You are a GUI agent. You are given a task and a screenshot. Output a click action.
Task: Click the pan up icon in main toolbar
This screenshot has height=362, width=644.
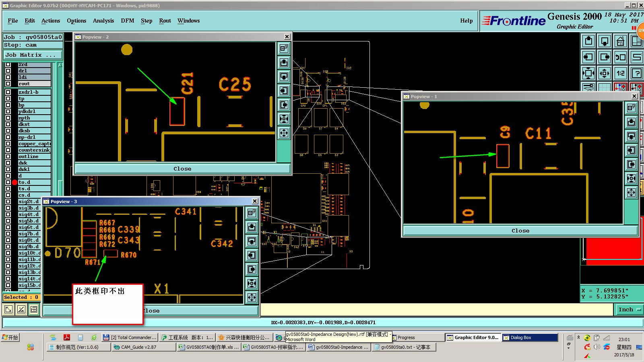pos(588,41)
